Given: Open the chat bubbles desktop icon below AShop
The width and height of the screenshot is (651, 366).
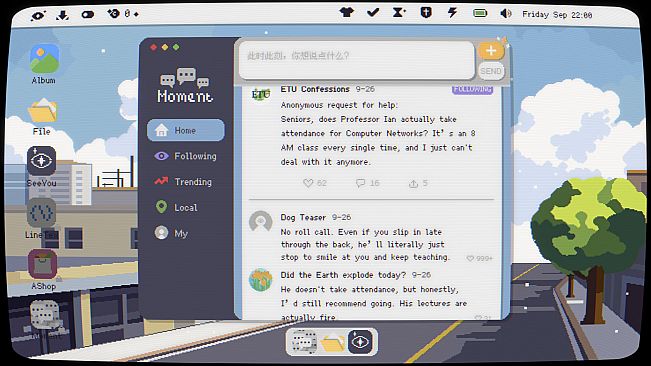Looking at the screenshot, I should point(44,315).
